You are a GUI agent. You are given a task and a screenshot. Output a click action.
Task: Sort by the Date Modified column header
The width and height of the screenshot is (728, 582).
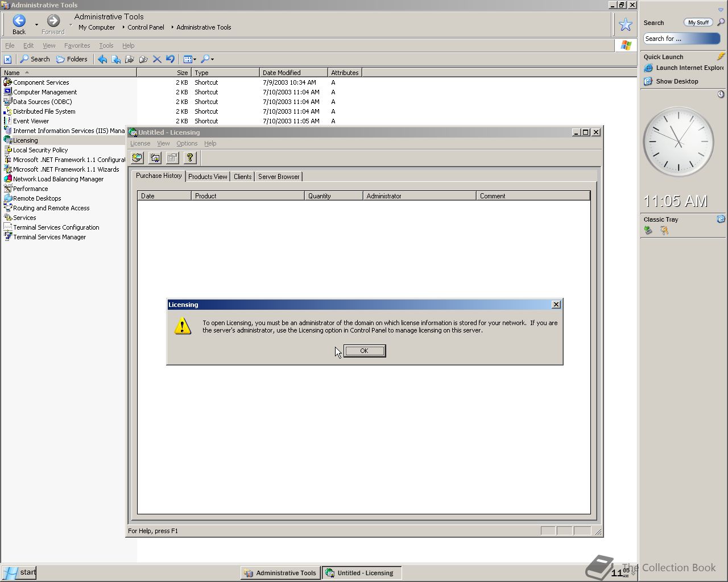pos(293,73)
